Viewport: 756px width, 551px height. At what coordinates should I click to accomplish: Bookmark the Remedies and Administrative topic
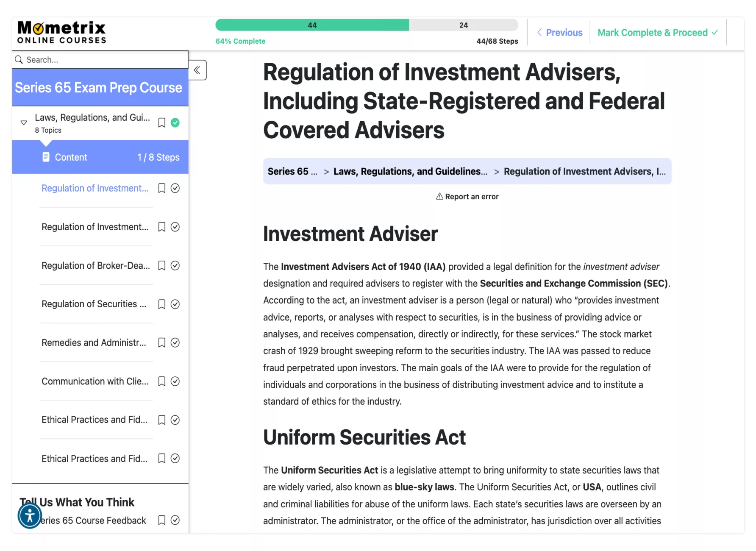click(x=161, y=343)
